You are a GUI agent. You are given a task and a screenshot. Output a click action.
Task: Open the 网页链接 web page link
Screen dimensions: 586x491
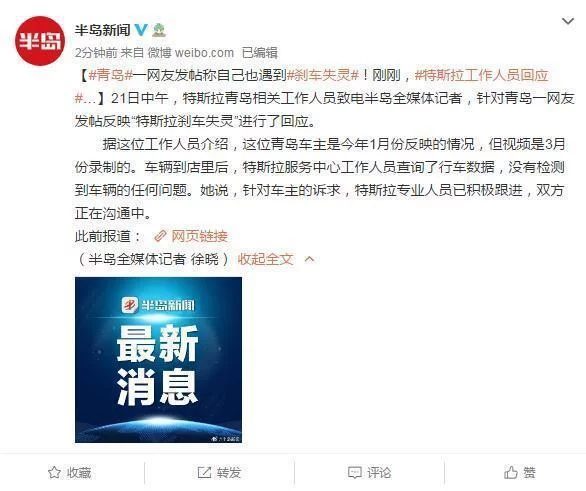[x=199, y=236]
